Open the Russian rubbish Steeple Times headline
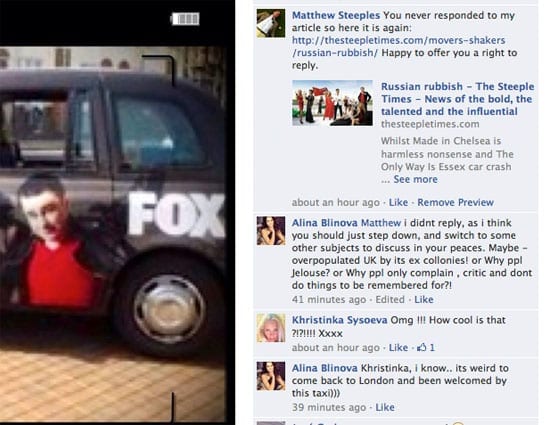 coord(457,99)
